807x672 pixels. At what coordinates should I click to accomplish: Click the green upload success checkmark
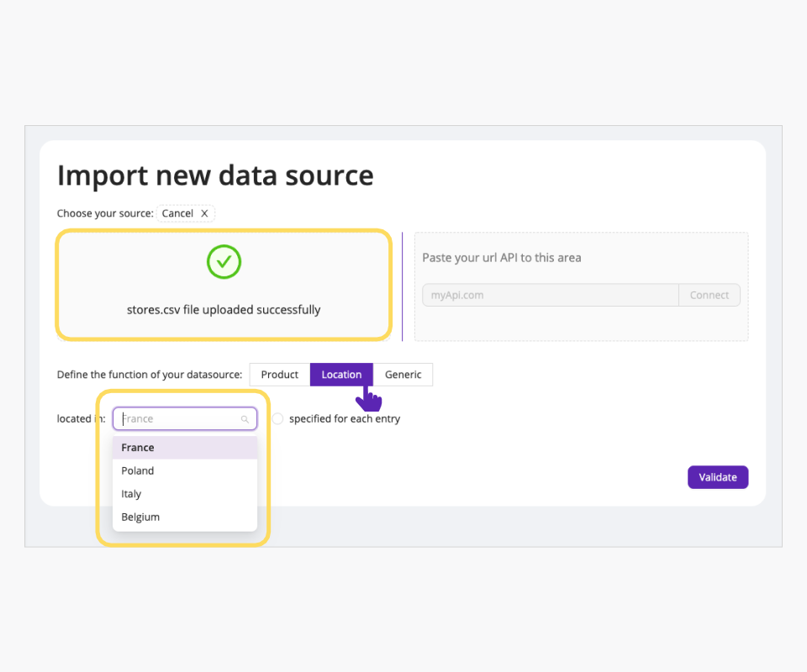(224, 262)
